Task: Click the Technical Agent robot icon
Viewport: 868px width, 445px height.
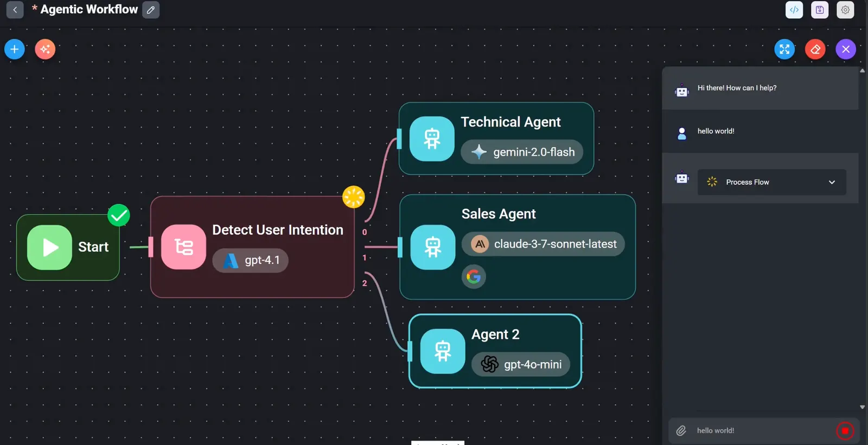Action: point(432,139)
